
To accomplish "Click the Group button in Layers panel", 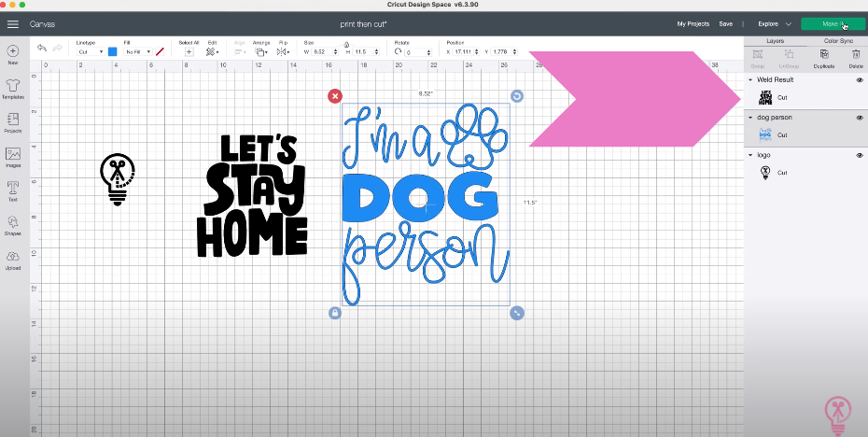I will click(x=758, y=58).
